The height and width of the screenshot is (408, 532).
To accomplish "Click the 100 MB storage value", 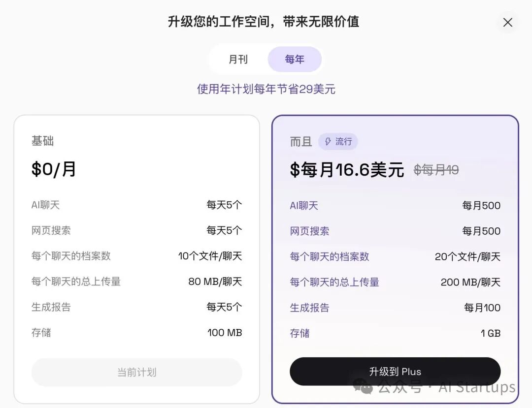I will 225,332.
